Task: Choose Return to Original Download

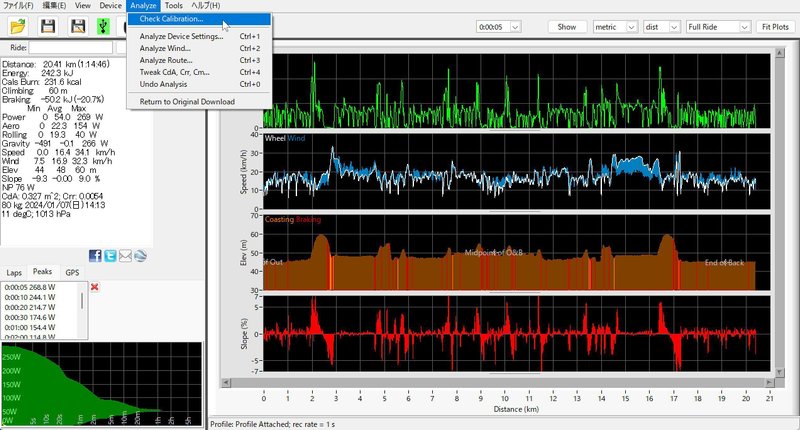Action: point(199,102)
